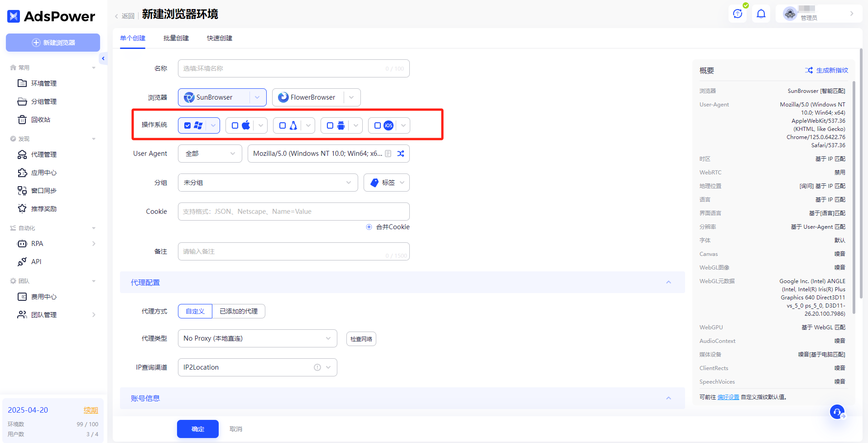This screenshot has height=443, width=868.
Task: Collapse the 自动化 sidebar section
Action: (x=94, y=228)
